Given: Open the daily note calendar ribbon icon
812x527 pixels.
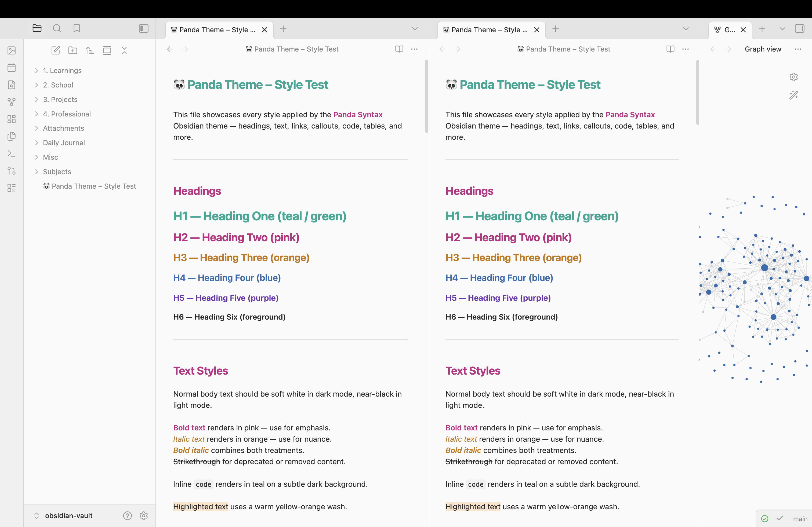Looking at the screenshot, I should 12,68.
